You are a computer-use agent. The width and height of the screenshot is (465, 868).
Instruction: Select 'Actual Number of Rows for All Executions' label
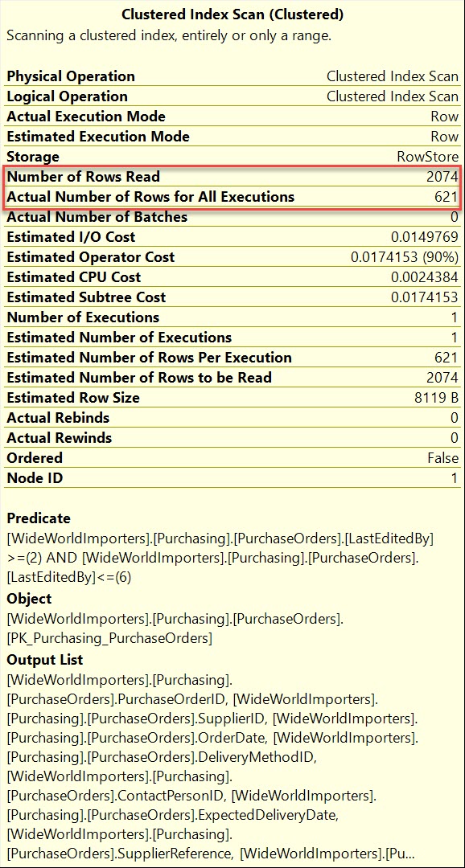[x=150, y=197]
